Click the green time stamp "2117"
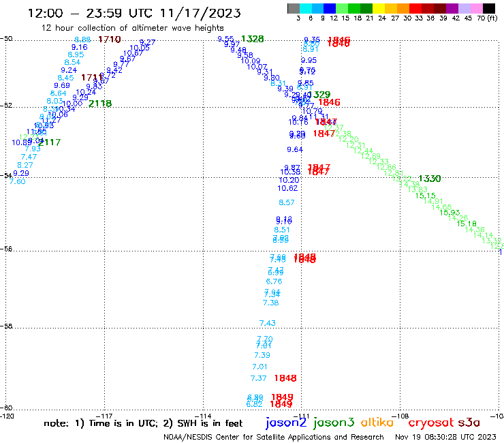Screen dimensions: 504x443 [x=49, y=142]
